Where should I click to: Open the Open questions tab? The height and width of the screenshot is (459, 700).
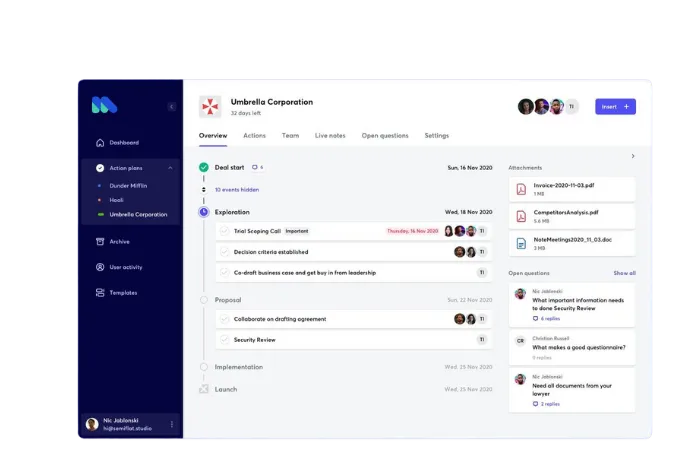[384, 135]
